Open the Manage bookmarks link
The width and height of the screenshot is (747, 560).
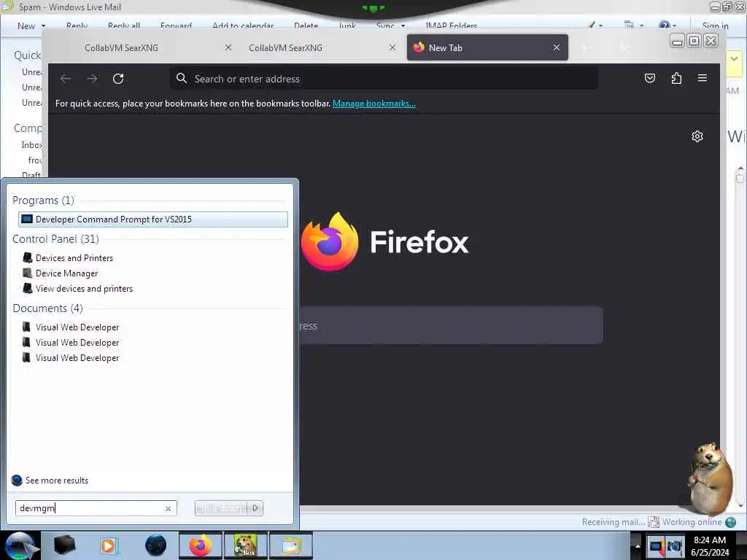374,104
